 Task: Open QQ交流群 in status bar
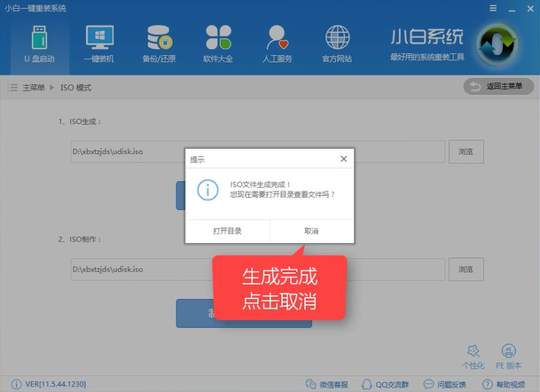pyautogui.click(x=385, y=384)
